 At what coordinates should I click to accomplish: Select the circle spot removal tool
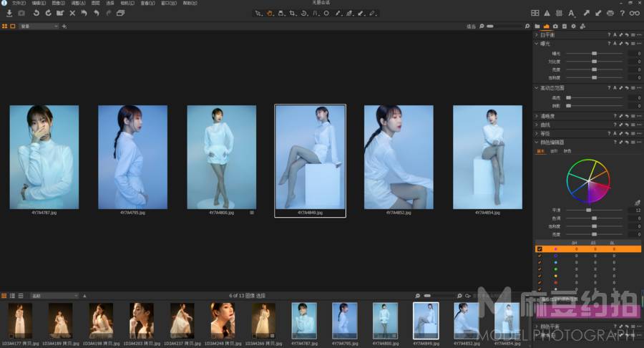pos(326,13)
